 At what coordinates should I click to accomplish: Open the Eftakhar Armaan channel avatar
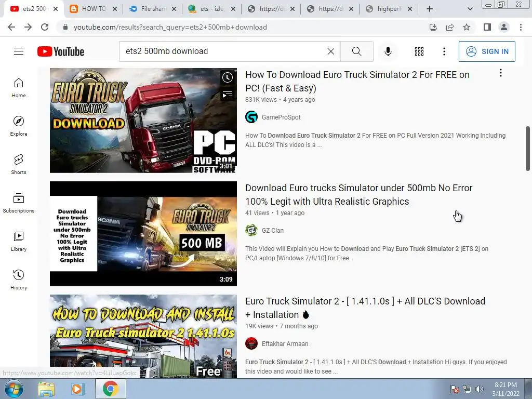point(251,344)
